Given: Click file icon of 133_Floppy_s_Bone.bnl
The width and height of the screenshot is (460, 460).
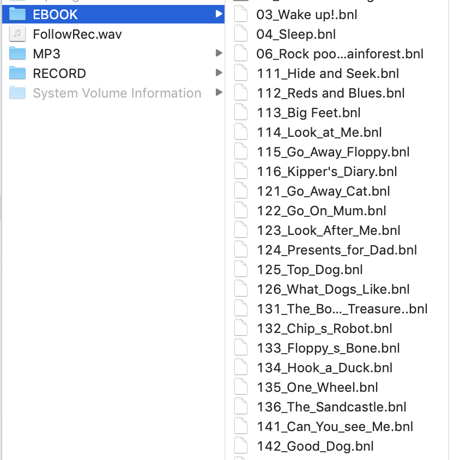Looking at the screenshot, I should [241, 348].
